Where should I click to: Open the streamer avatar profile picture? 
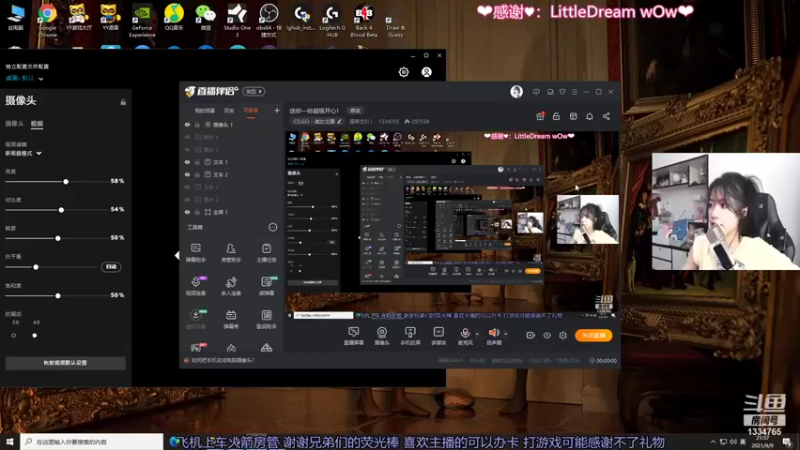point(516,91)
